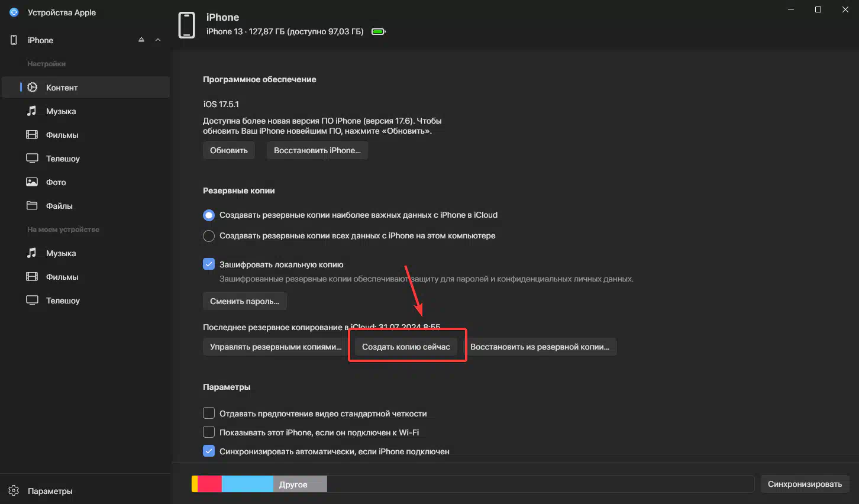Maximize the Apple Devices window

[x=818, y=9]
